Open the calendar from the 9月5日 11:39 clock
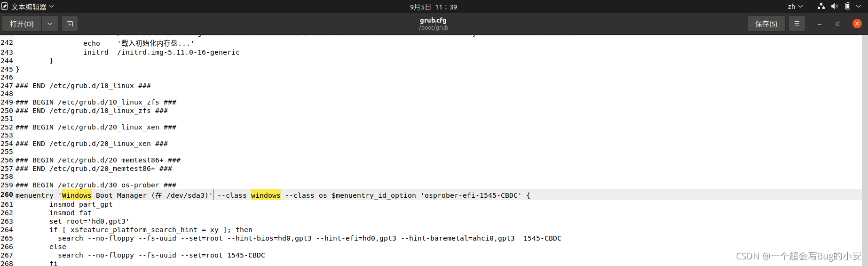868x266 pixels. coord(433,7)
